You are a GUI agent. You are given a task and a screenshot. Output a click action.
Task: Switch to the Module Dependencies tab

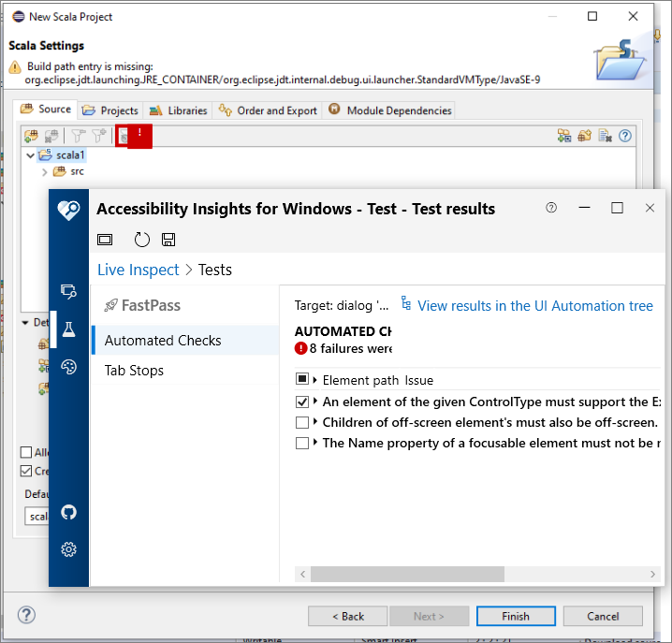389,110
